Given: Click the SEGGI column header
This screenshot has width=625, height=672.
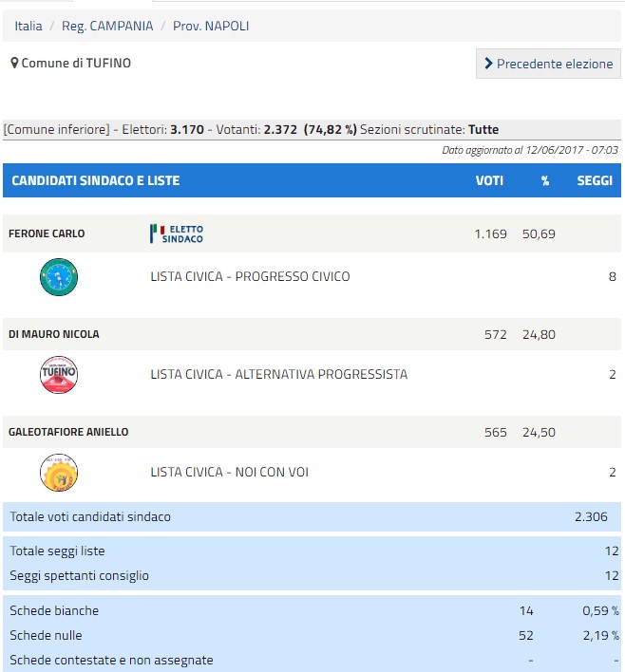Looking at the screenshot, I should [595, 180].
